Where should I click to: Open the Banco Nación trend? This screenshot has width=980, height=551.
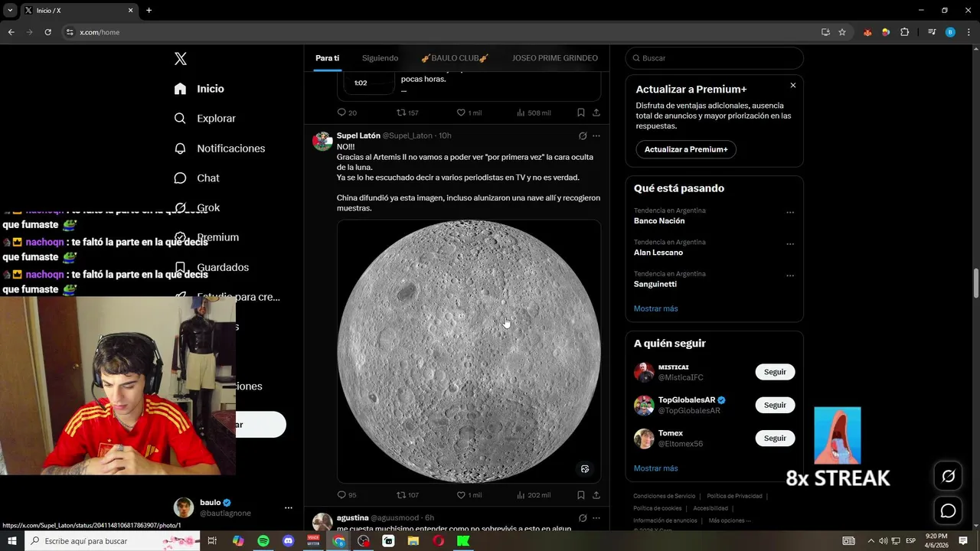coord(659,221)
